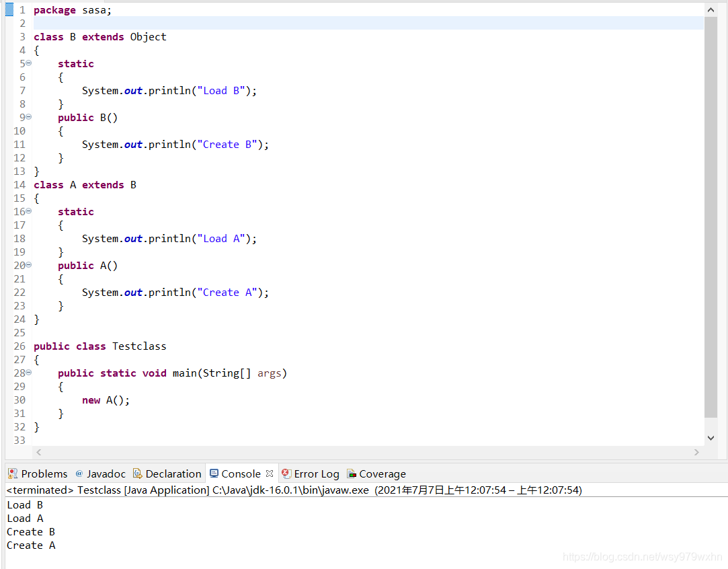Click the Coverage tab icon
This screenshot has width=728, height=569.
point(352,473)
